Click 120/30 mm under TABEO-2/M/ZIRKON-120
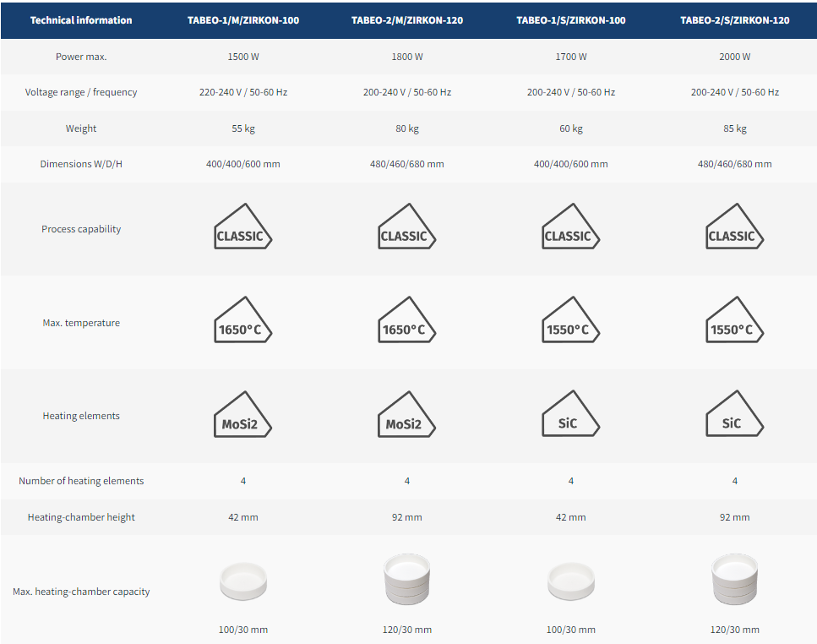 (407, 630)
